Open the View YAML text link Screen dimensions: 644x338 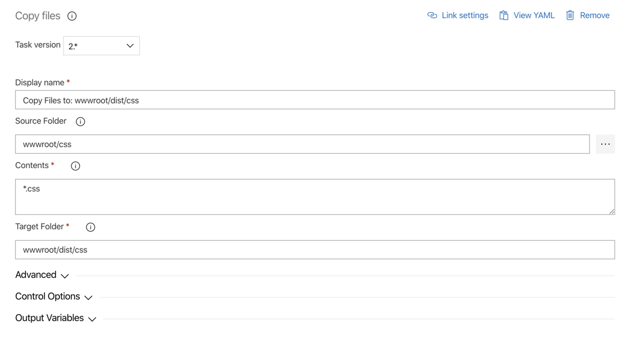(x=534, y=16)
